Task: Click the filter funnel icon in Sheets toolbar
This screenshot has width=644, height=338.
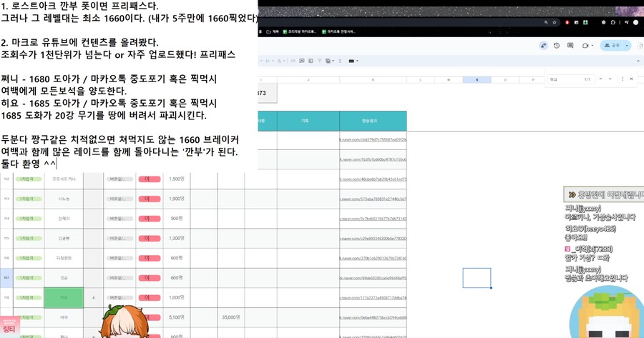Action: [320, 61]
